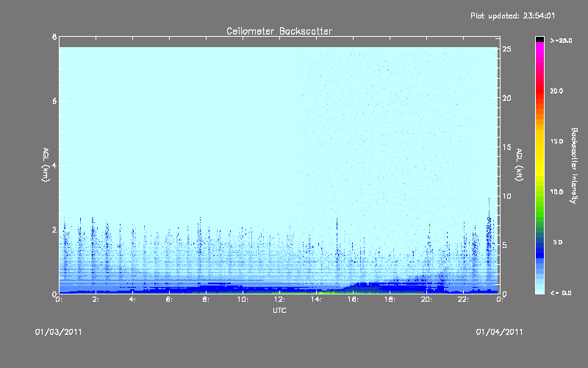Click the blue colorbar band near 5.0
This screenshot has height=368, width=588.
pos(539,246)
